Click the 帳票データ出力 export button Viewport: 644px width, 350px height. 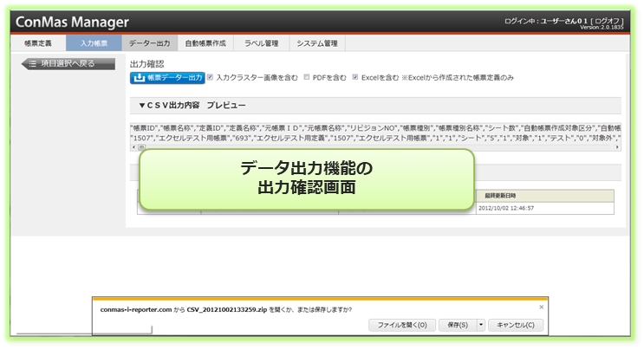pyautogui.click(x=167, y=78)
